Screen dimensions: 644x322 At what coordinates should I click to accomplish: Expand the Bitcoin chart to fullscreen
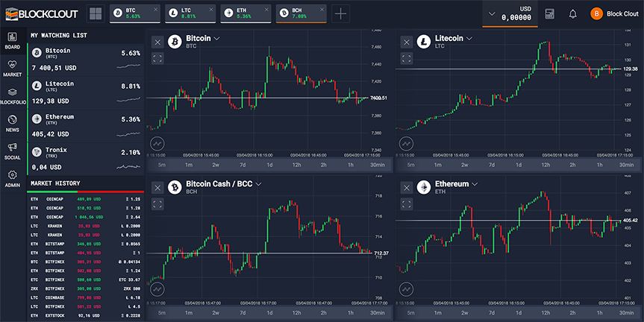[x=157, y=58]
